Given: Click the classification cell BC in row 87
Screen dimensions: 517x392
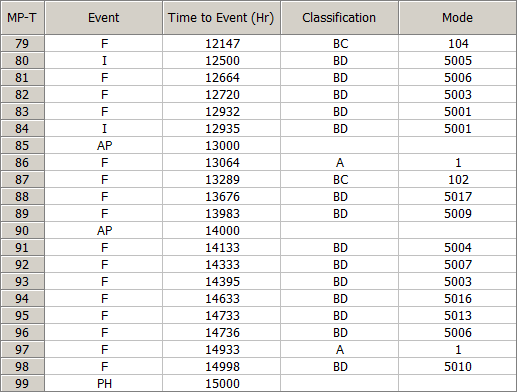Looking at the screenshot, I should 339,180.
